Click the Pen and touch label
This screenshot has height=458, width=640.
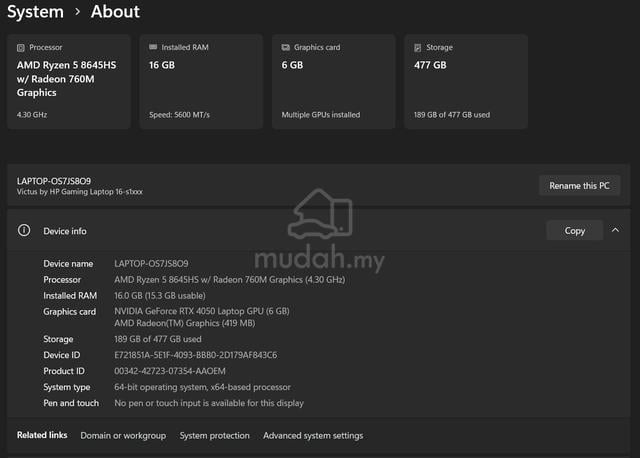pyautogui.click(x=71, y=403)
